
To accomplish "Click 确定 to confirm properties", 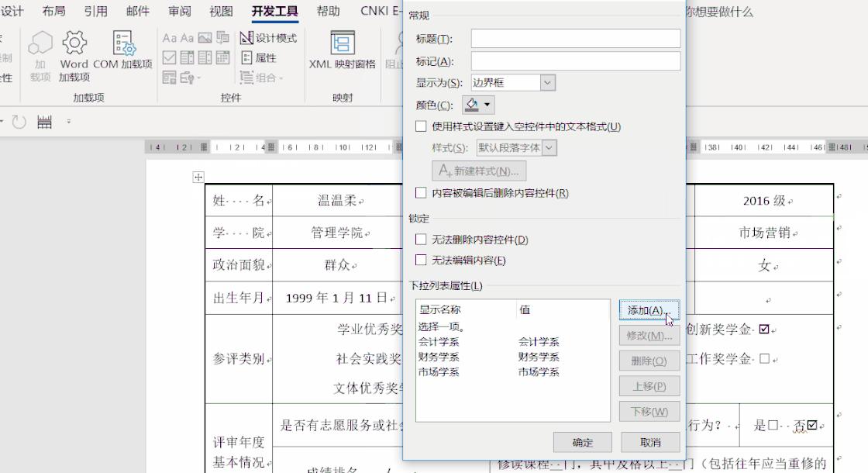I will (x=582, y=442).
